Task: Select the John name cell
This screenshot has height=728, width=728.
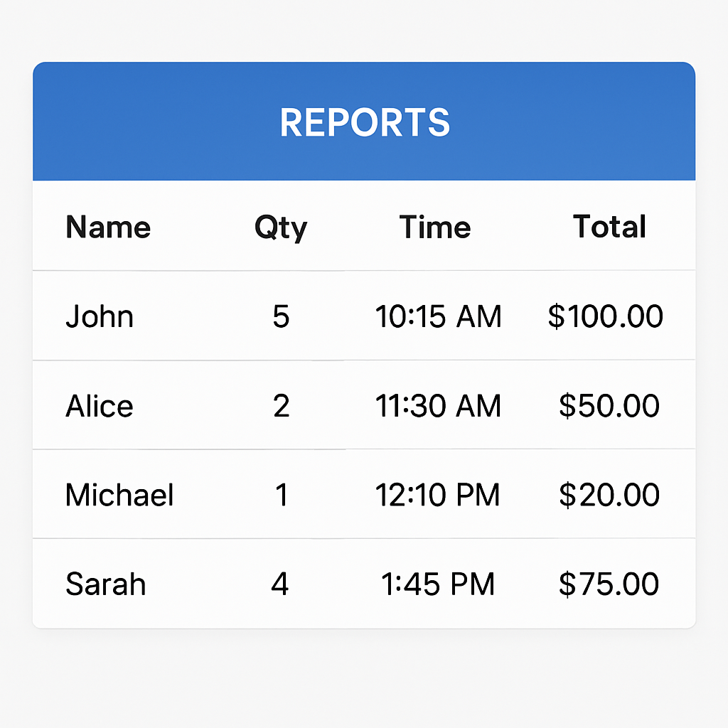Action: [100, 316]
